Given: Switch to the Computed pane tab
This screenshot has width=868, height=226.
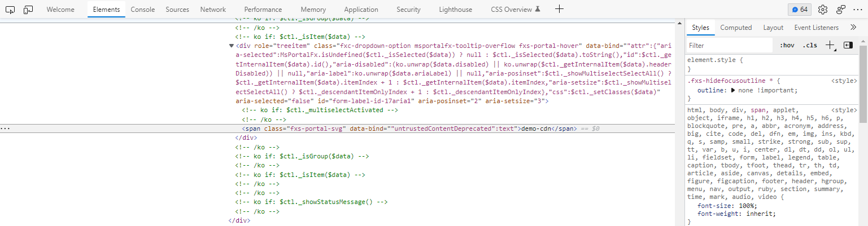Looking at the screenshot, I should click(x=736, y=28).
